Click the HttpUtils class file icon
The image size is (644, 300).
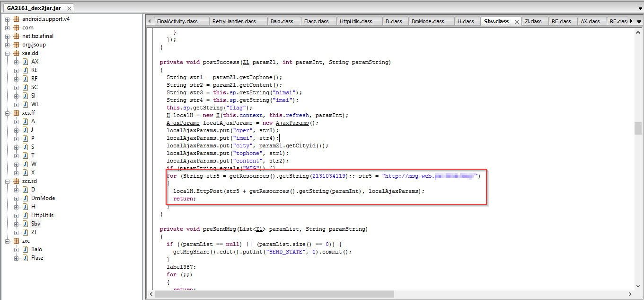[25, 215]
